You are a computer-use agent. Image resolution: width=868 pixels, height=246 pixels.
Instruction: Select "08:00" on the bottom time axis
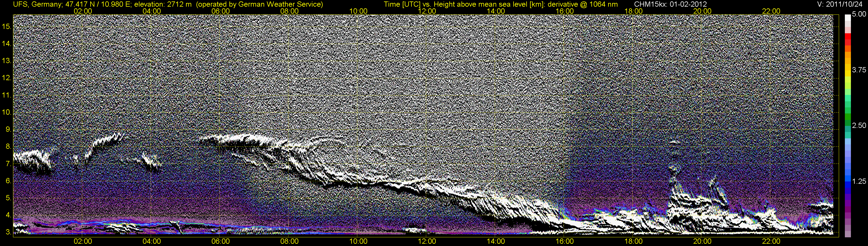[289, 241]
